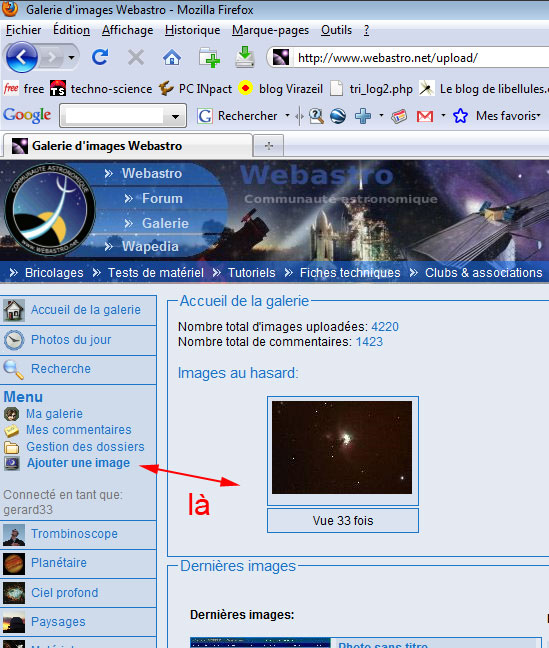Open history dropdown next to forward arrow

72,57
